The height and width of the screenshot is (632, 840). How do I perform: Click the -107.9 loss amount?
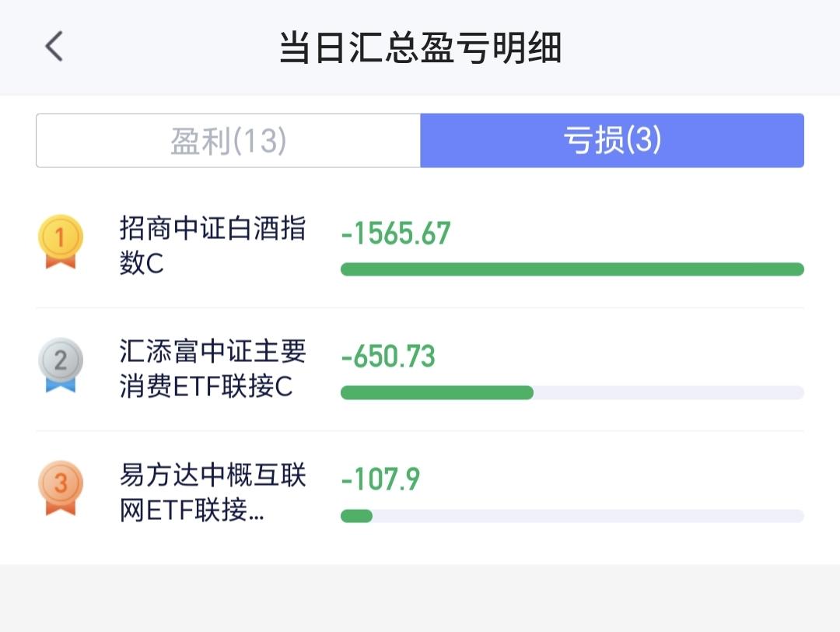(380, 479)
